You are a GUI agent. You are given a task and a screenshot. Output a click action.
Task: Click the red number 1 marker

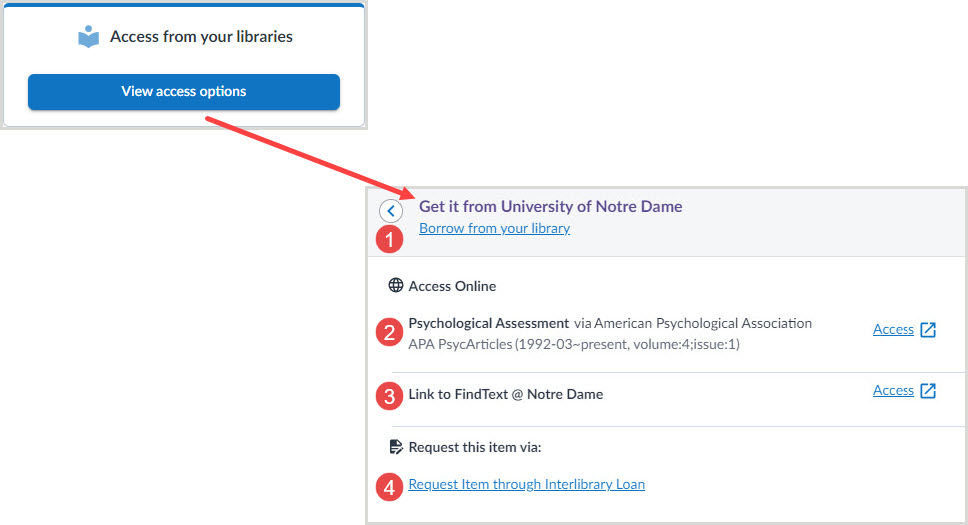tap(390, 240)
